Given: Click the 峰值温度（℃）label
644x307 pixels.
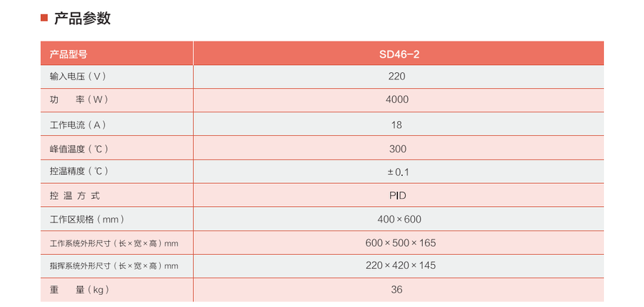Looking at the screenshot, I should click(80, 149).
